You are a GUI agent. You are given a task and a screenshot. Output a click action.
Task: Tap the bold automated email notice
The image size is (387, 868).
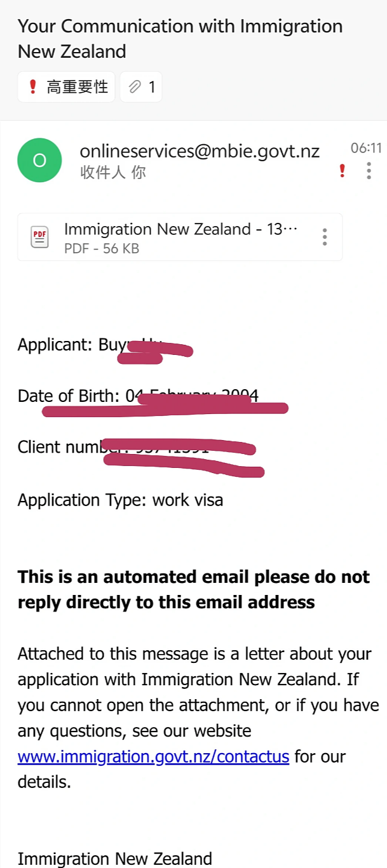193,589
